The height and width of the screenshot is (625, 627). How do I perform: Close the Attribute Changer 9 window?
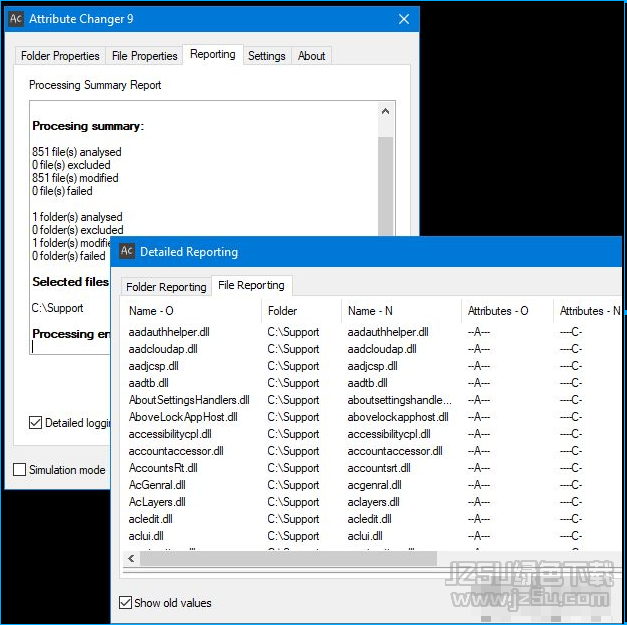404,19
